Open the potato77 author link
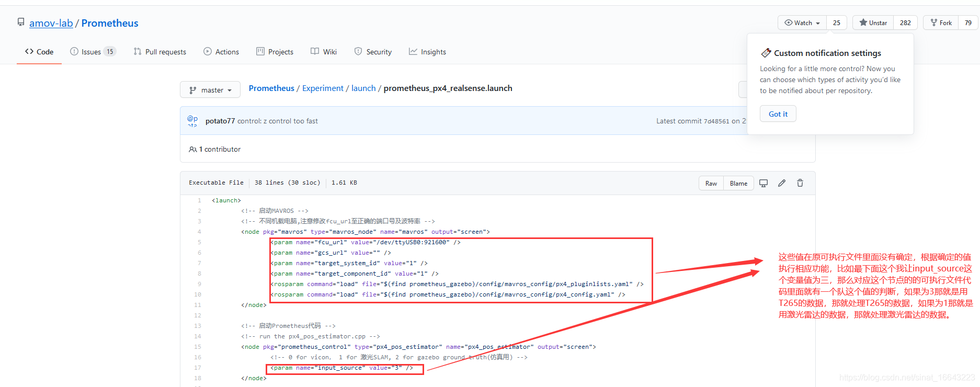Viewport: 980px width, 387px height. coord(220,121)
